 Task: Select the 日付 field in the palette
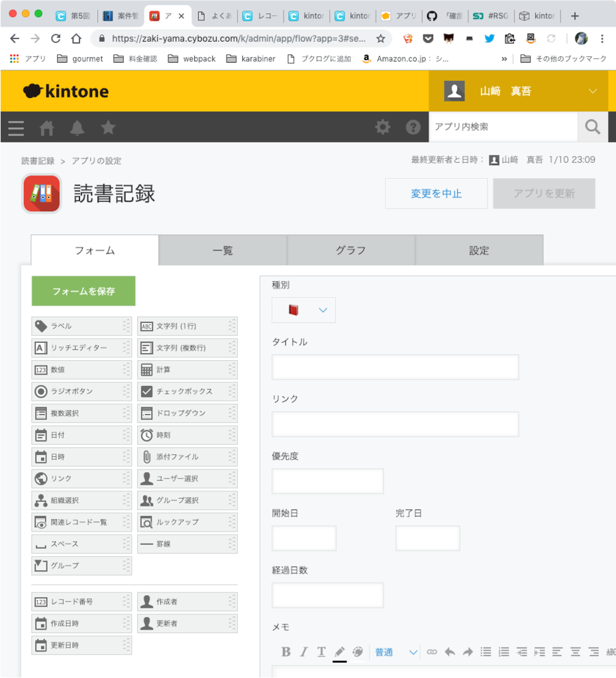[x=81, y=434]
